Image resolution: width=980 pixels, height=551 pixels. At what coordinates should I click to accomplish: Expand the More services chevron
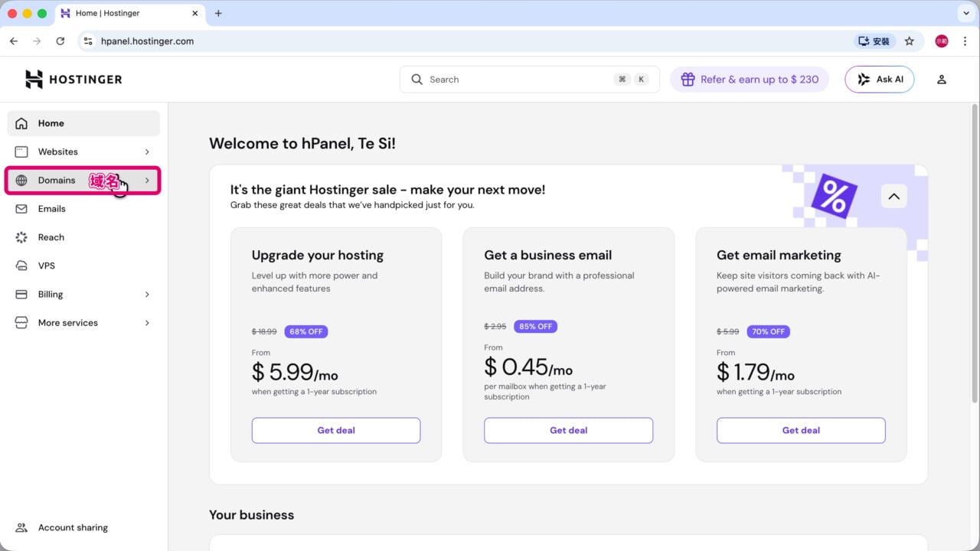coord(147,323)
